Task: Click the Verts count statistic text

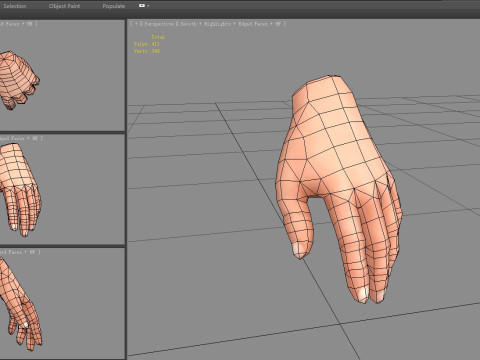Action: [x=147, y=51]
